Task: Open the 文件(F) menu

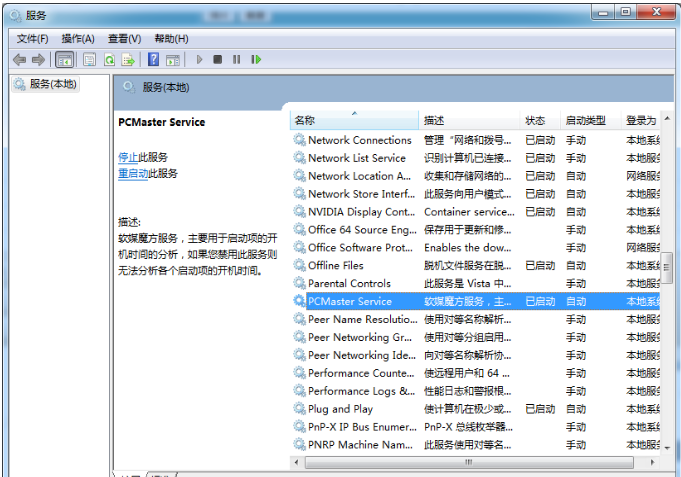Action: (x=32, y=38)
